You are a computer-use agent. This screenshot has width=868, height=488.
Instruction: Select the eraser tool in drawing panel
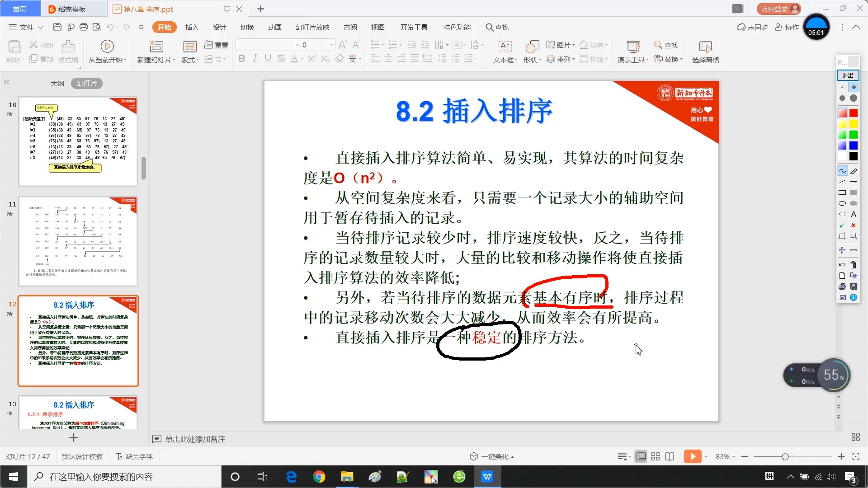pyautogui.click(x=853, y=171)
